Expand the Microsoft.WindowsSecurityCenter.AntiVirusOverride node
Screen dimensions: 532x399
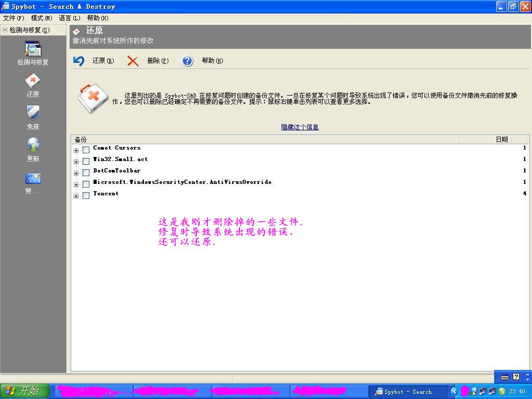[76, 184]
